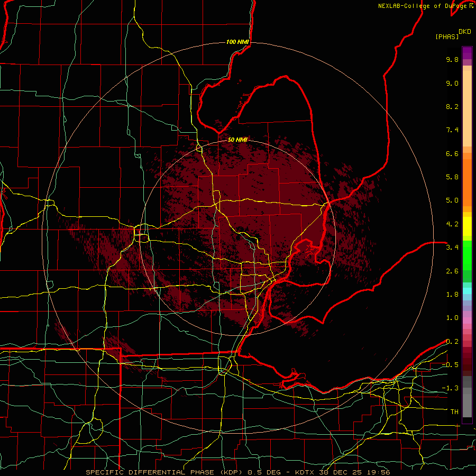
Task: Pick the light peach band on the color scale
Action: pyautogui.click(x=467, y=108)
